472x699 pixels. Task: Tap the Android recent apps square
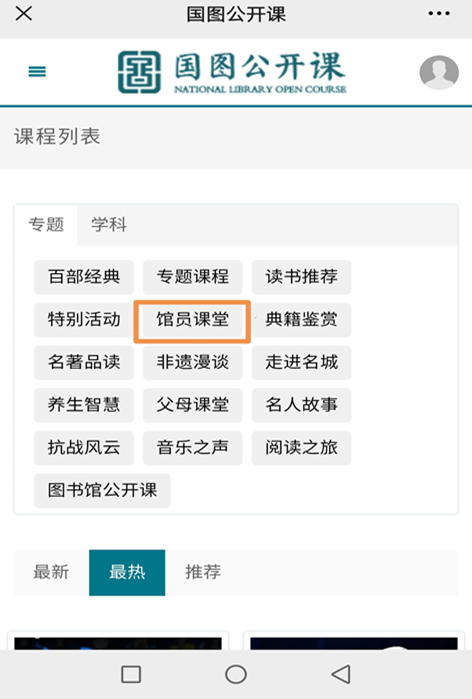click(131, 674)
